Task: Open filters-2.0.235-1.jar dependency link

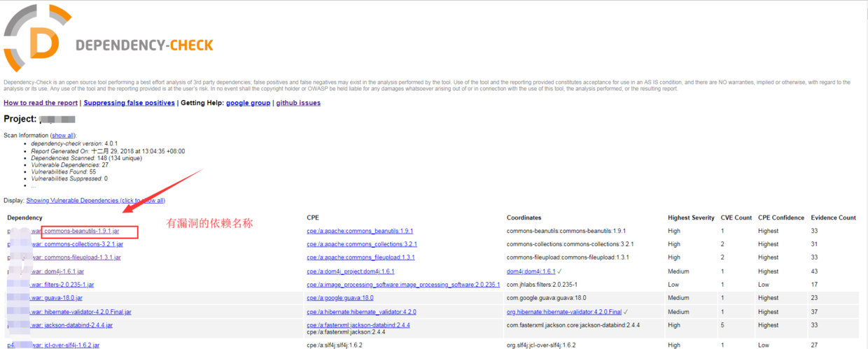Action: 69,285
